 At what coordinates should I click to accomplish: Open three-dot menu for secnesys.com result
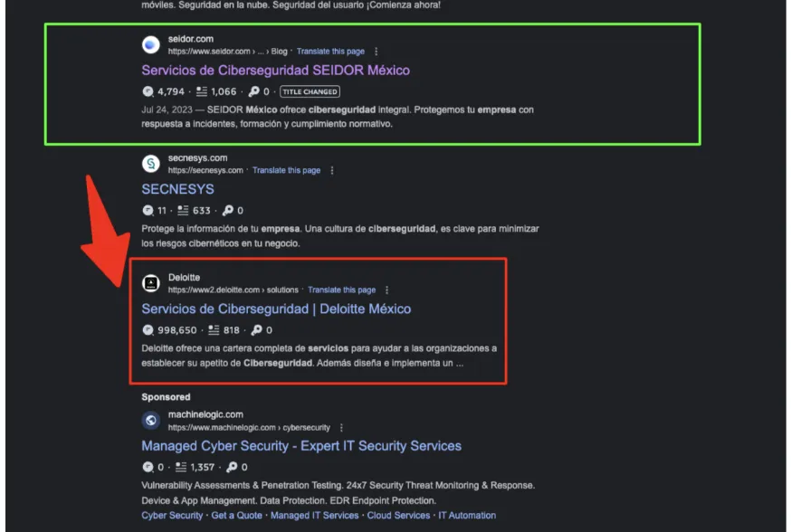click(x=332, y=170)
